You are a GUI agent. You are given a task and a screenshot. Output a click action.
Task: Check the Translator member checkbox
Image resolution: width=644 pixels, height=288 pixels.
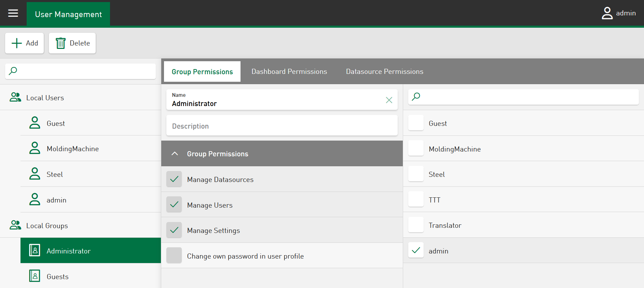(x=416, y=225)
